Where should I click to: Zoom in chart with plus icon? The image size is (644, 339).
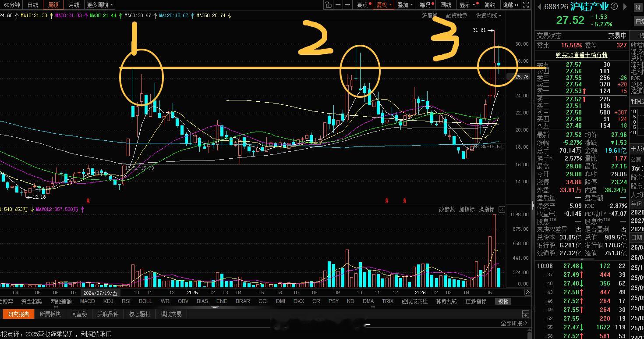(338, 5)
